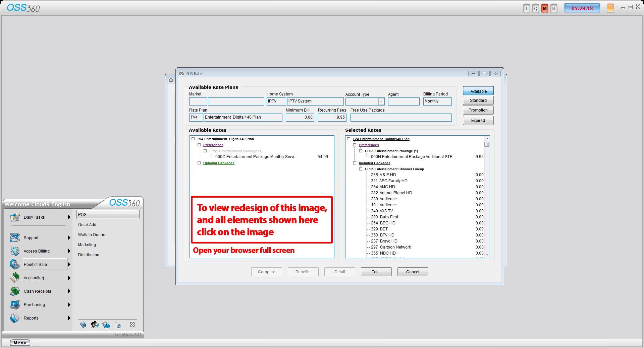Click the Access Billing phone icon
The image size is (644, 348).
15,251
